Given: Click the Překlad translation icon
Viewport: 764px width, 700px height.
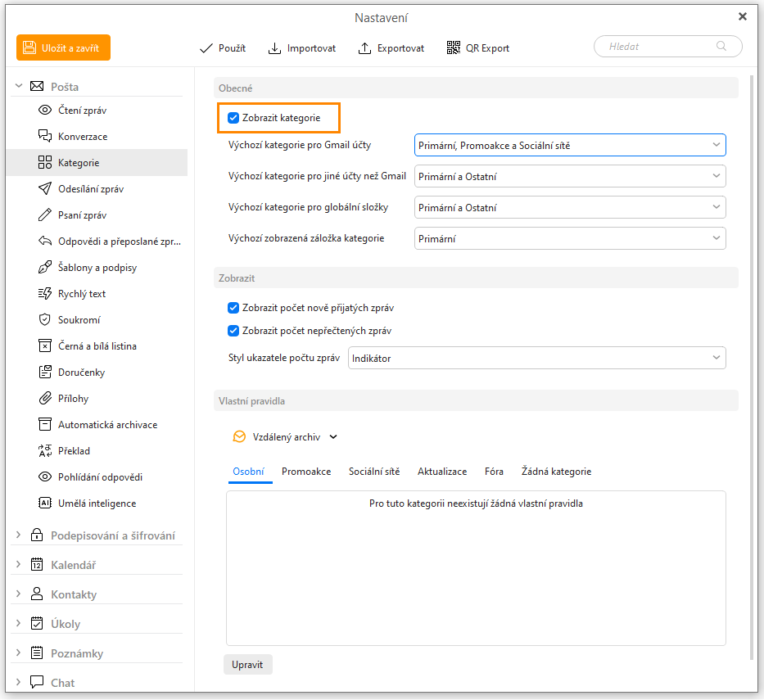Looking at the screenshot, I should point(45,451).
